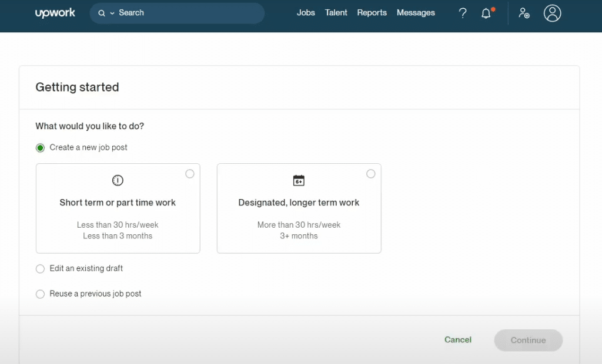
Task: Click the help question mark icon
Action: 463,13
